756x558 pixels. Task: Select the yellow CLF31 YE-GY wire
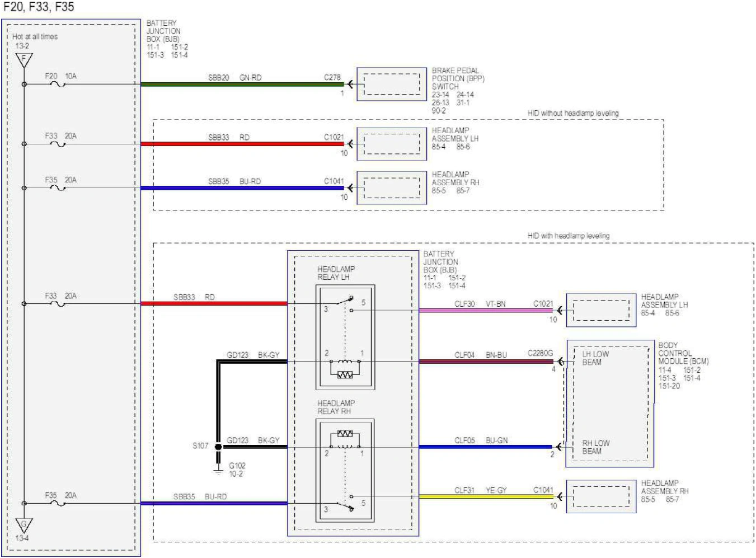tap(486, 496)
